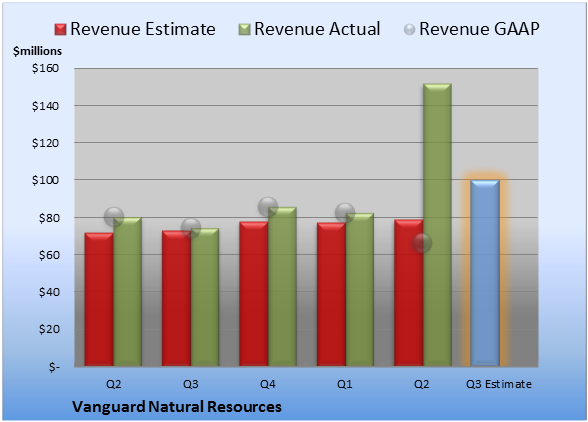The height and width of the screenshot is (422, 588).
Task: Click the GAAP sphere marker above Q1
Action: (x=345, y=213)
